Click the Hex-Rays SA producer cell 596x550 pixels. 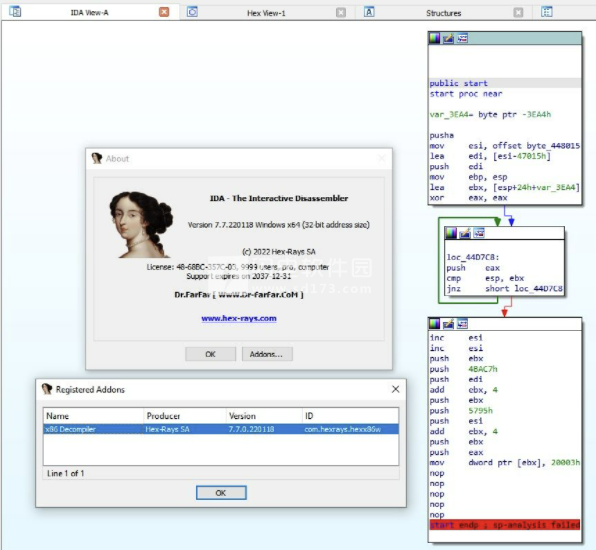(x=167, y=429)
